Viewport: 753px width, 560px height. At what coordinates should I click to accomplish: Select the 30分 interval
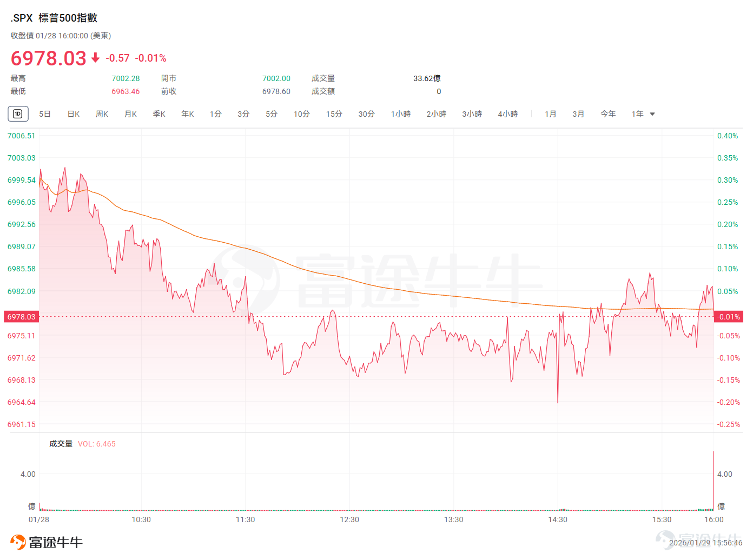point(367,114)
